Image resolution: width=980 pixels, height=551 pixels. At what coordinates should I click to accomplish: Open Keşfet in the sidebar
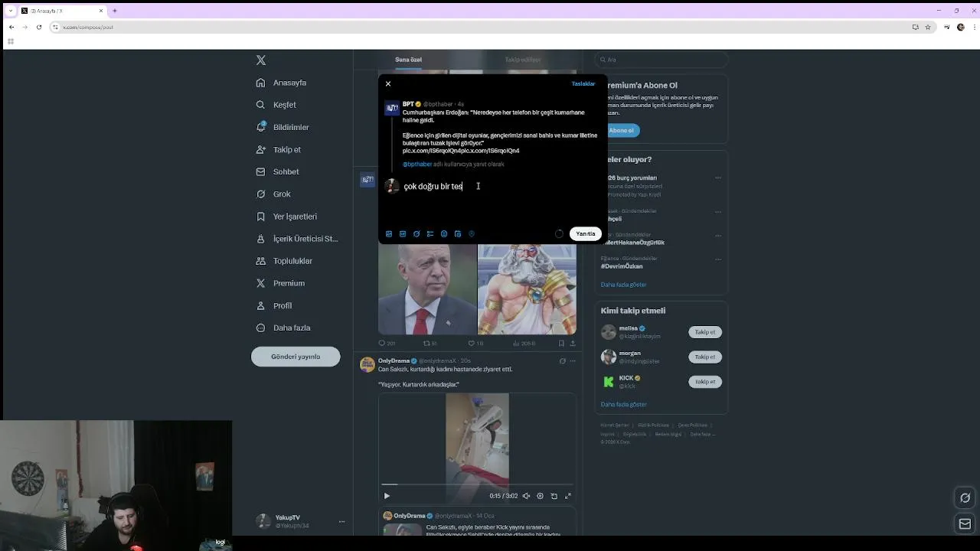pyautogui.click(x=276, y=105)
